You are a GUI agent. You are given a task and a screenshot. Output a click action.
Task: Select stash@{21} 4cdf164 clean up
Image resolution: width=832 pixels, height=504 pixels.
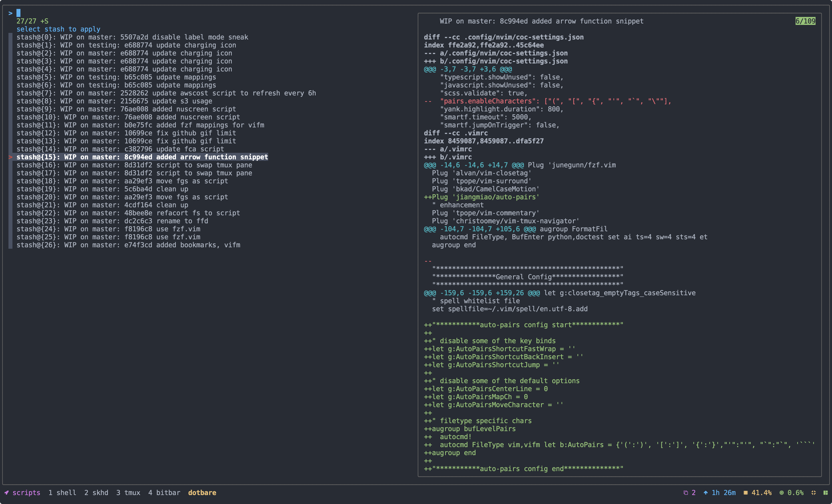tap(102, 205)
